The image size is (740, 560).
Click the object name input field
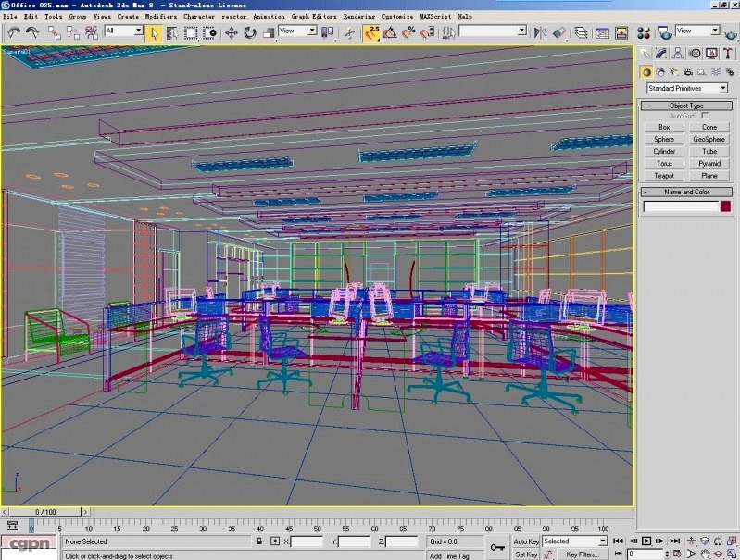click(681, 206)
